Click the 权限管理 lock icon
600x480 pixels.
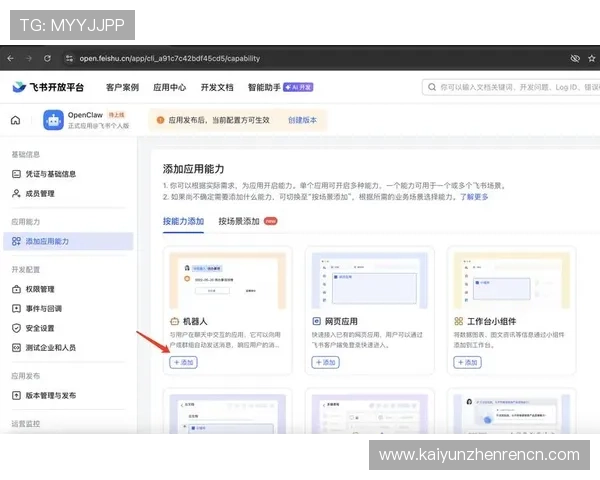tap(16, 289)
